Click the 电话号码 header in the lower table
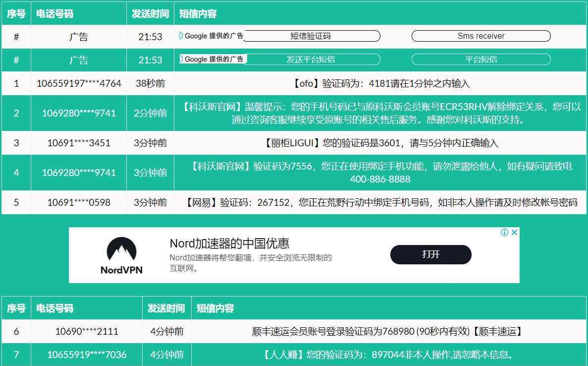The height and width of the screenshot is (366, 588). coord(55,308)
